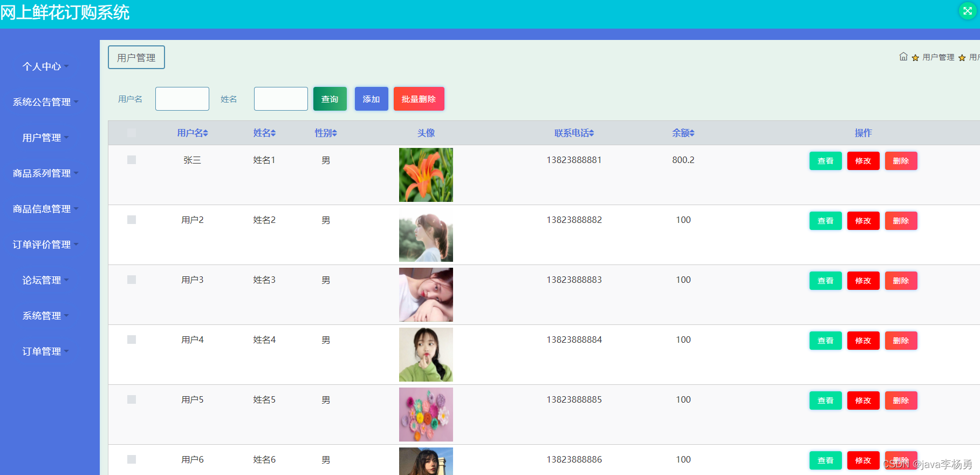Click 删除 for 用户3
980x475 pixels.
901,281
